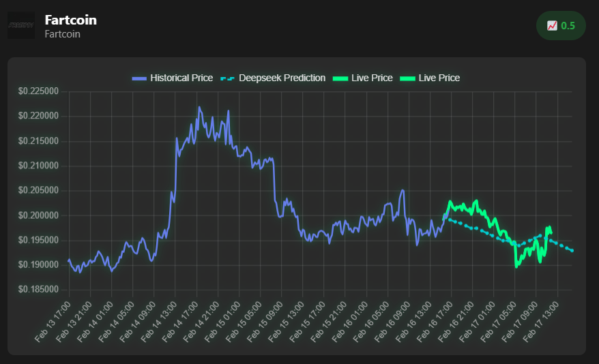Click the Deepseek Prediction dashed swatch
This screenshot has width=599, height=364.
[228, 78]
